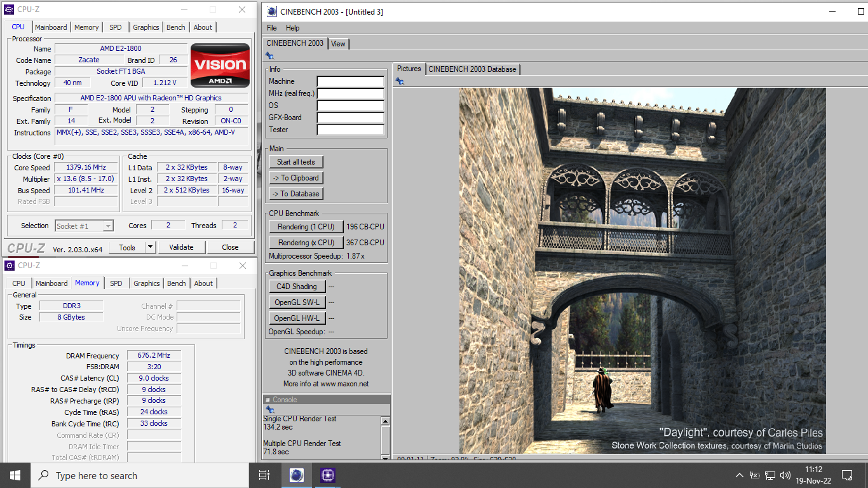Click console scrollbar down arrow
The height and width of the screenshot is (488, 868).
(385, 457)
